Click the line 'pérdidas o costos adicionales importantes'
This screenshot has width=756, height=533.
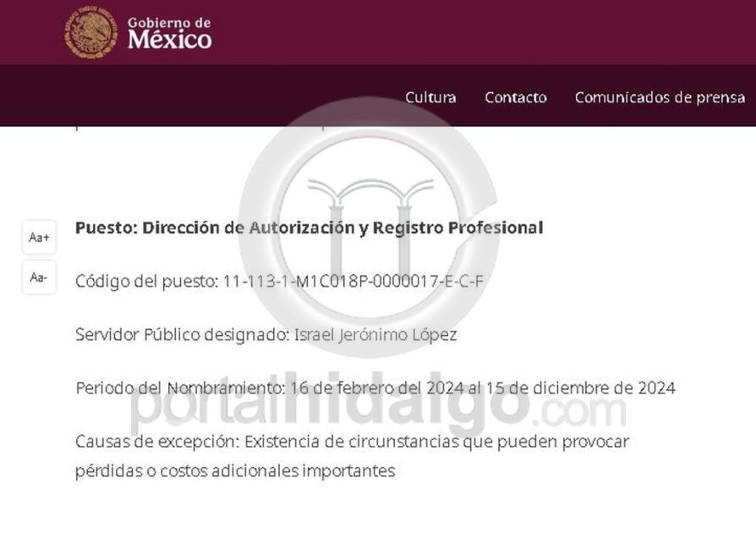pos(235,470)
